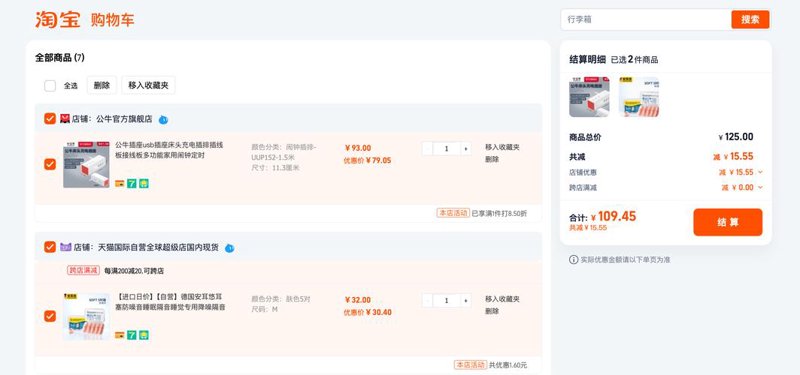Viewport: 800px width, 375px height.
Task: Increase quantity of 公牛插座 item
Action: click(465, 148)
